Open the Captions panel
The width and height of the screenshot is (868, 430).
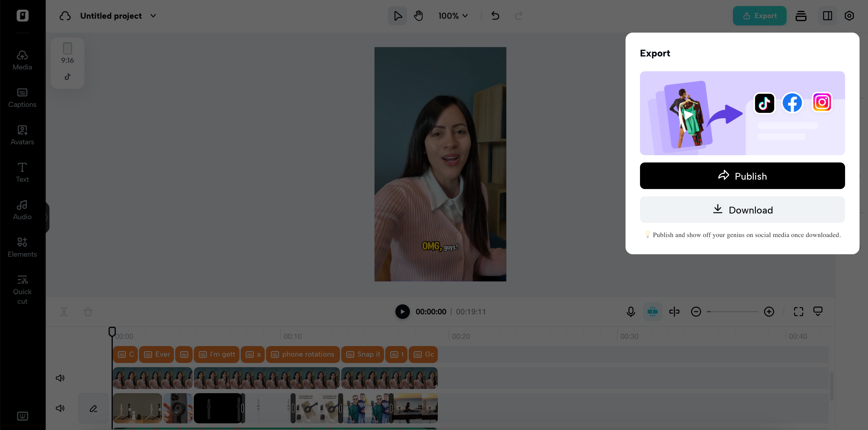point(22,98)
